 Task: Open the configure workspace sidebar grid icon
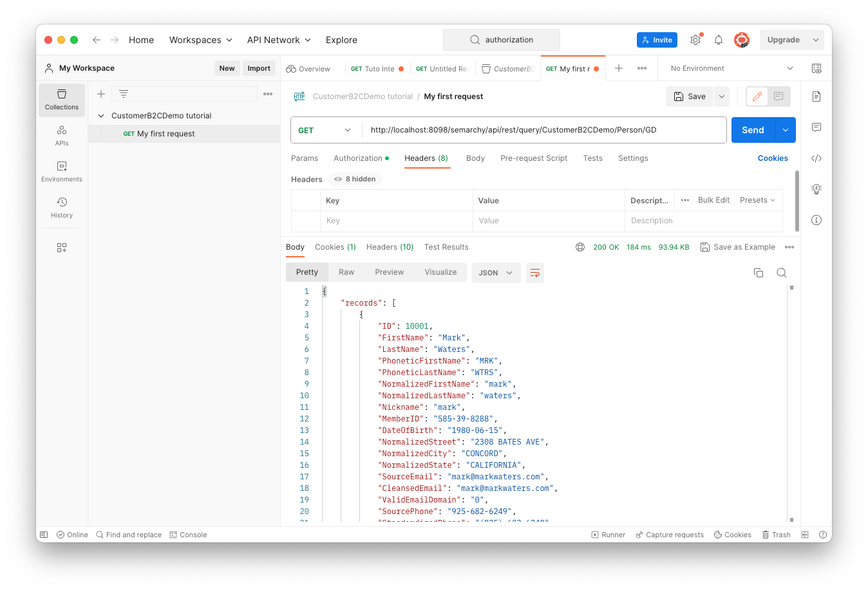click(x=62, y=248)
